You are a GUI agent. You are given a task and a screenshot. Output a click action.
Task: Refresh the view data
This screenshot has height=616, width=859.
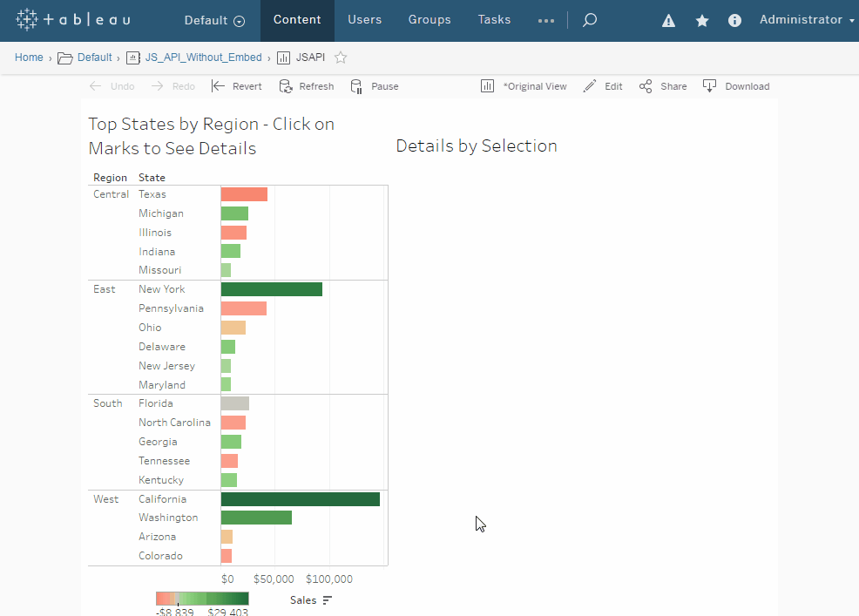click(x=307, y=86)
